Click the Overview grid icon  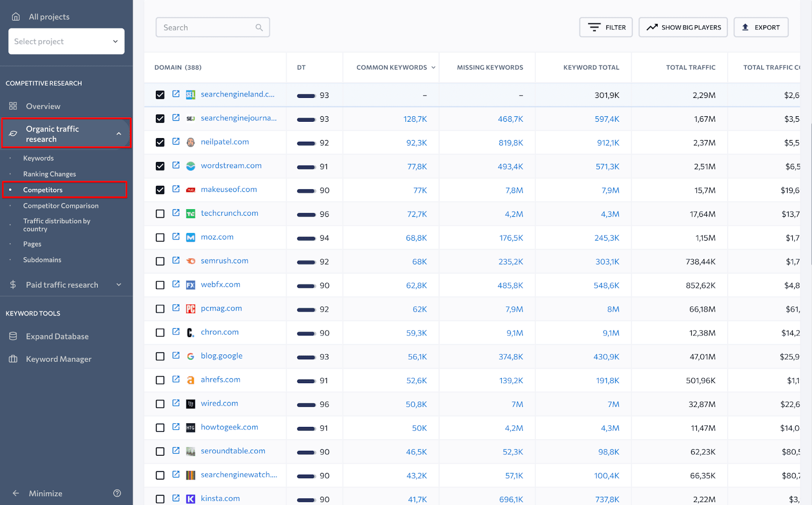pos(13,106)
